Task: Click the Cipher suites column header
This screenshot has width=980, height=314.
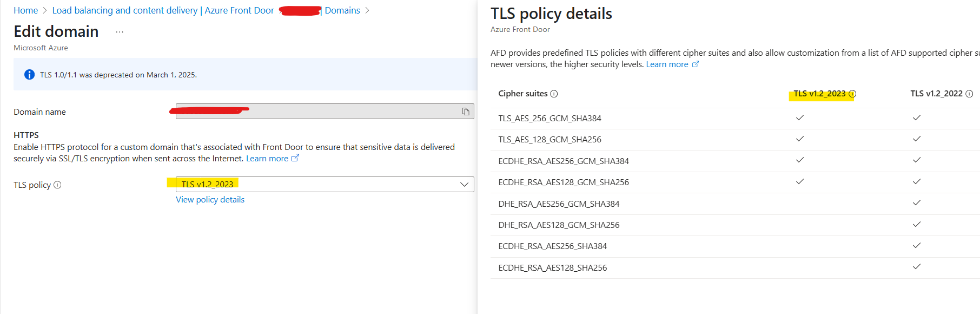Action: [x=523, y=94]
